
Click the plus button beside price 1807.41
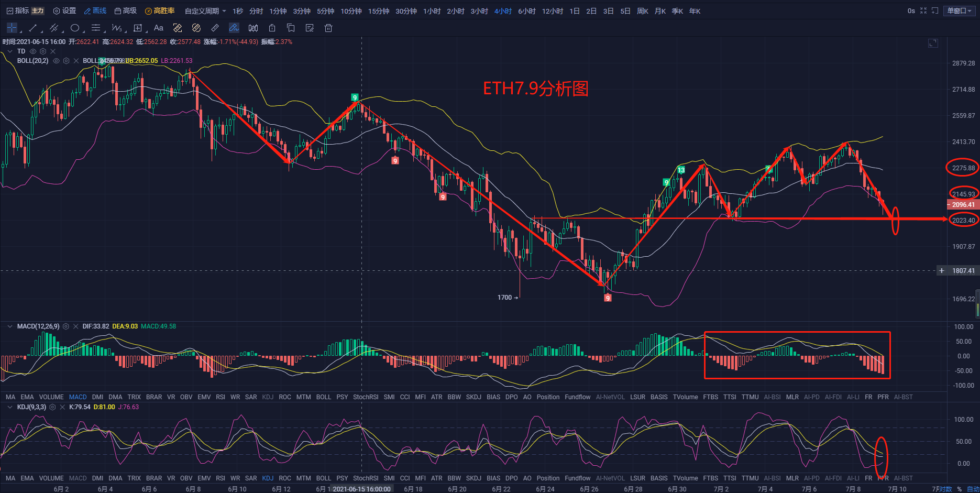942,271
